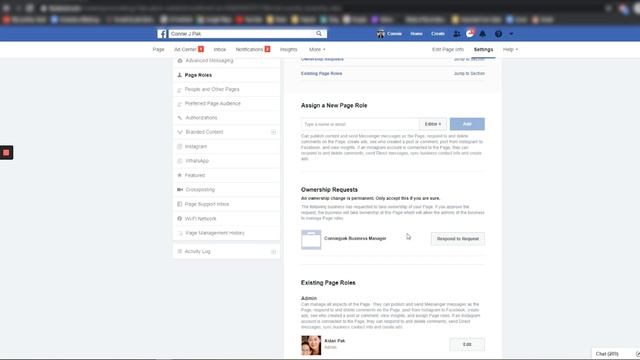Expand the Activity Log plus icon
The width and height of the screenshot is (640, 360).
[x=273, y=251]
